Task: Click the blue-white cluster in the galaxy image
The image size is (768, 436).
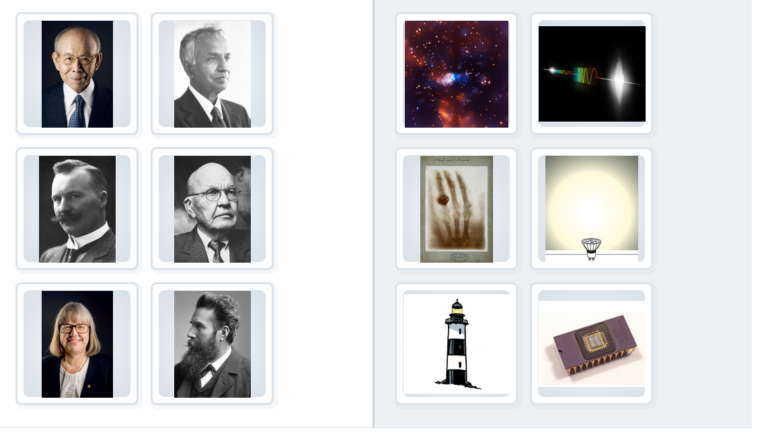Action: (450, 78)
